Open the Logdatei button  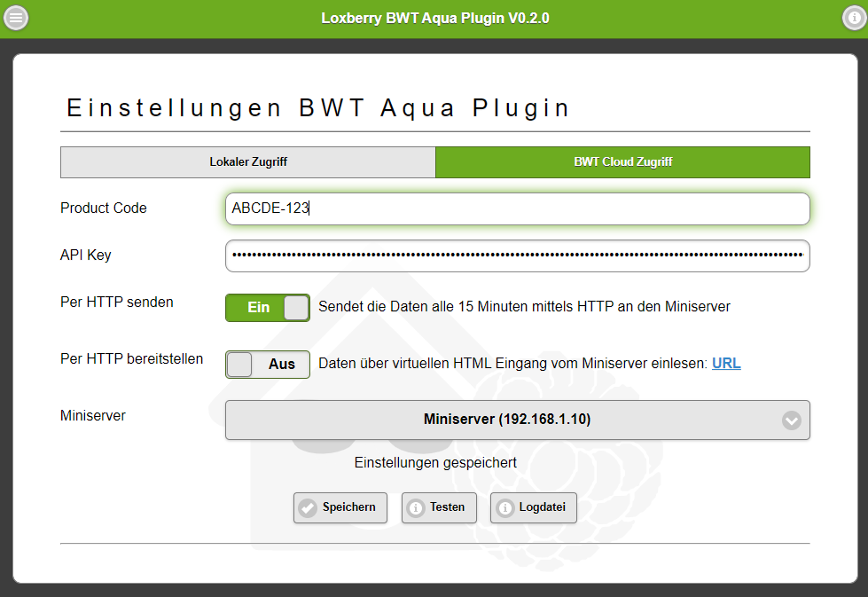coord(533,507)
